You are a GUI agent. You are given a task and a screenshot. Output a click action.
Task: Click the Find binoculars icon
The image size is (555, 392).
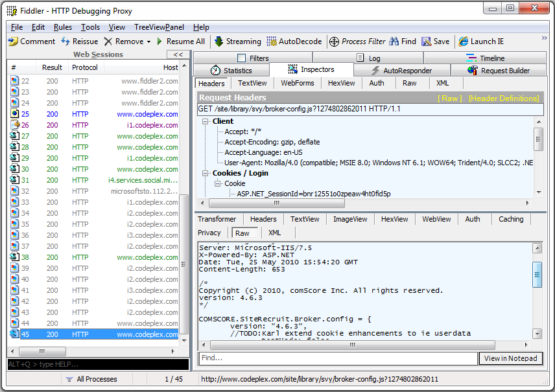(394, 41)
